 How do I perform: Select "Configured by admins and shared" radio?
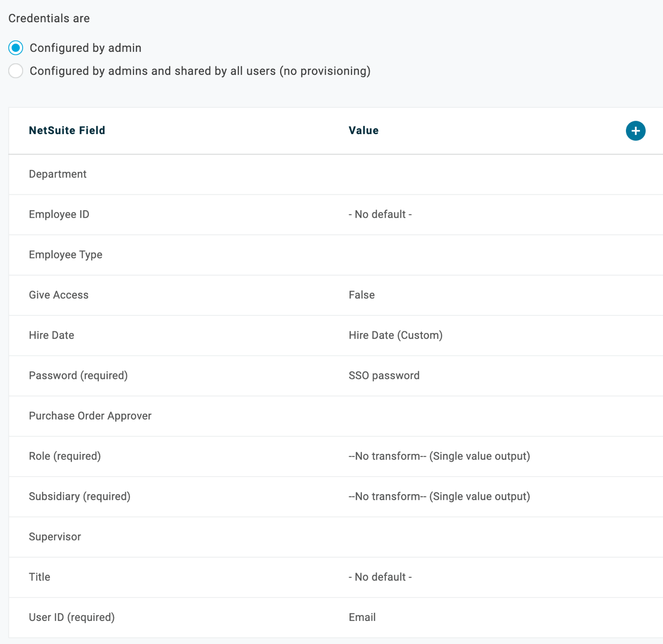pyautogui.click(x=16, y=71)
